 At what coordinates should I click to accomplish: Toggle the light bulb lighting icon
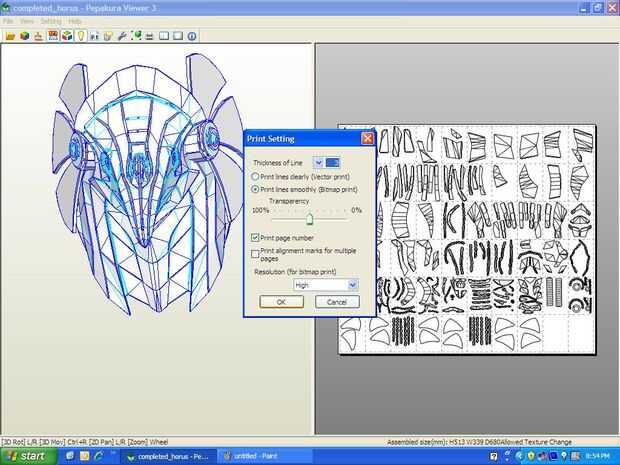click(81, 36)
